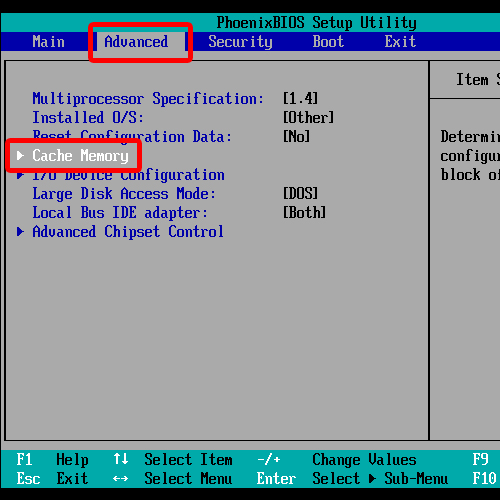This screenshot has width=500, height=500.
Task: Click the arrow beside Advanced Chipset Control
Action: click(20, 232)
